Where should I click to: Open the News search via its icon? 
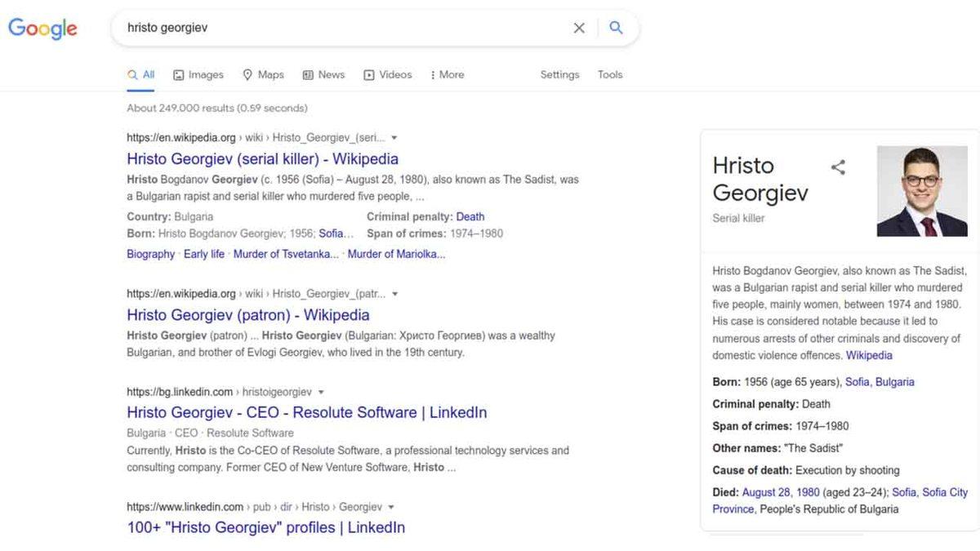click(308, 74)
